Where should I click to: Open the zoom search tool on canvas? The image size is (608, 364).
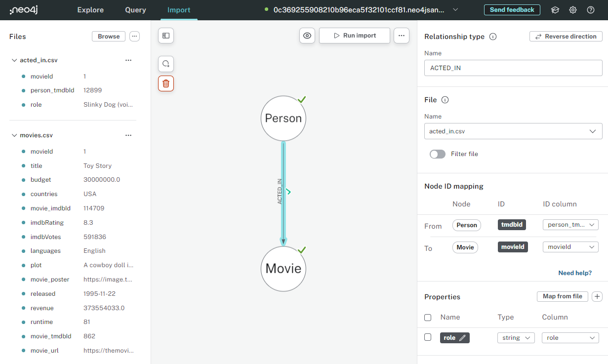pyautogui.click(x=165, y=64)
